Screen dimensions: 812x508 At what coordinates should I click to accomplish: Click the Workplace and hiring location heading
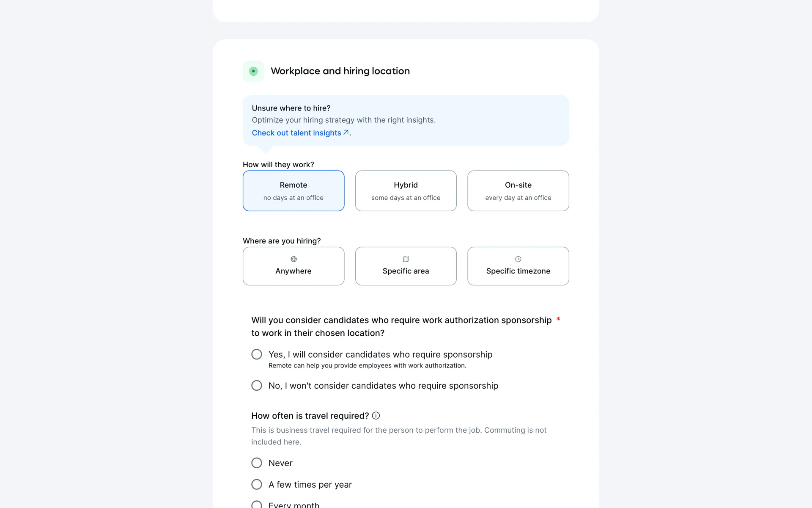340,71
